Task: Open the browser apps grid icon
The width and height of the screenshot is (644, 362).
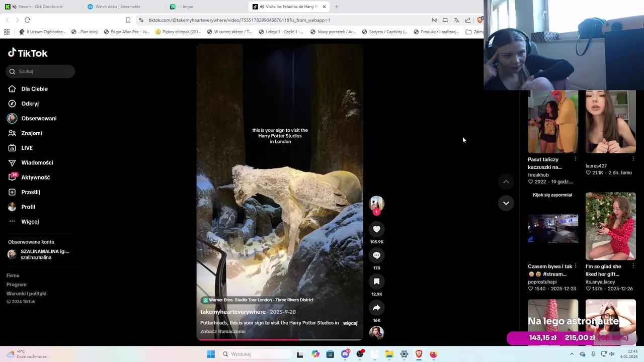Action: coord(7,32)
